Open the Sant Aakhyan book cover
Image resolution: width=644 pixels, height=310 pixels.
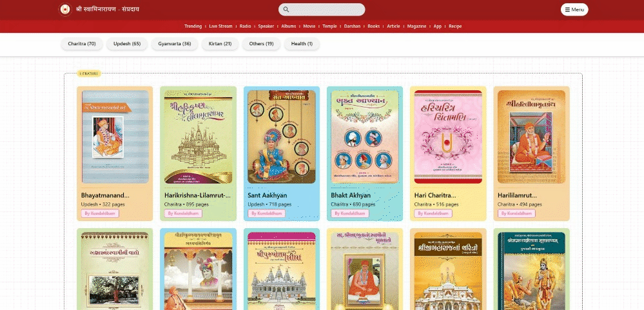[281, 137]
